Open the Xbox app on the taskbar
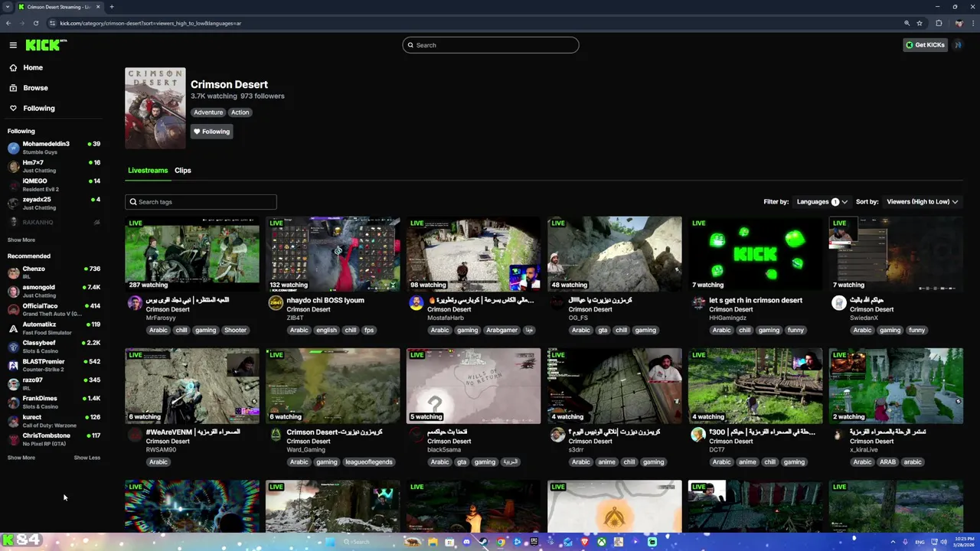This screenshot has height=551, width=980. (601, 542)
